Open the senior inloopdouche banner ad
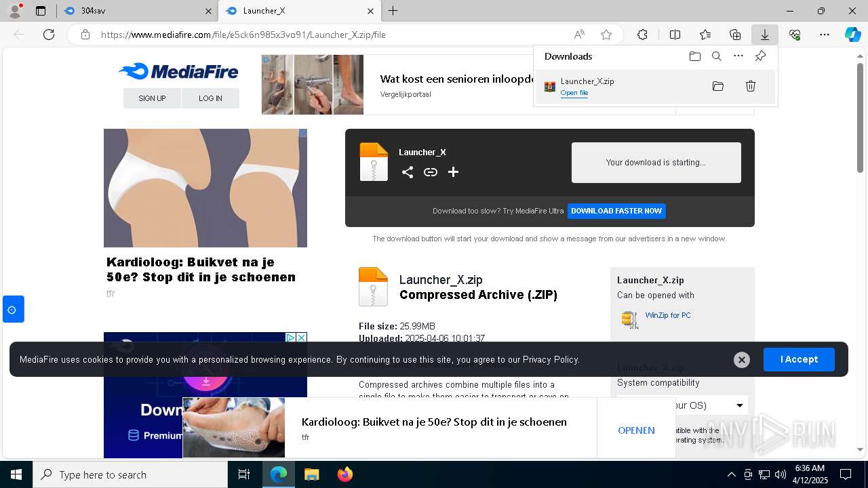The height and width of the screenshot is (488, 868). pos(397,85)
